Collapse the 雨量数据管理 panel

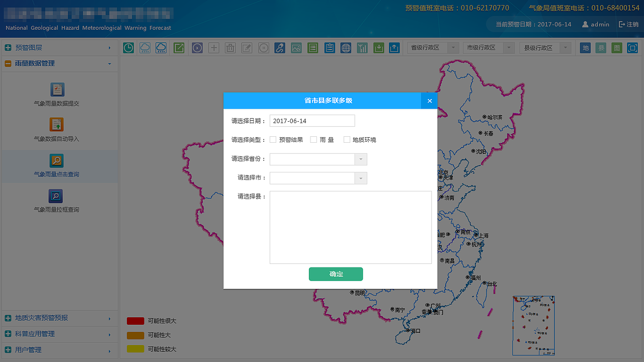click(x=59, y=63)
